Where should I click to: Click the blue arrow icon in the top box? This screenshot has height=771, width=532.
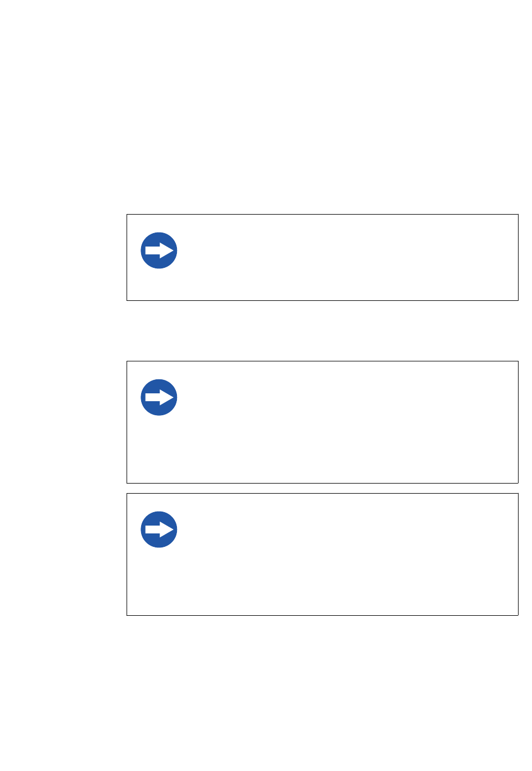tap(159, 250)
